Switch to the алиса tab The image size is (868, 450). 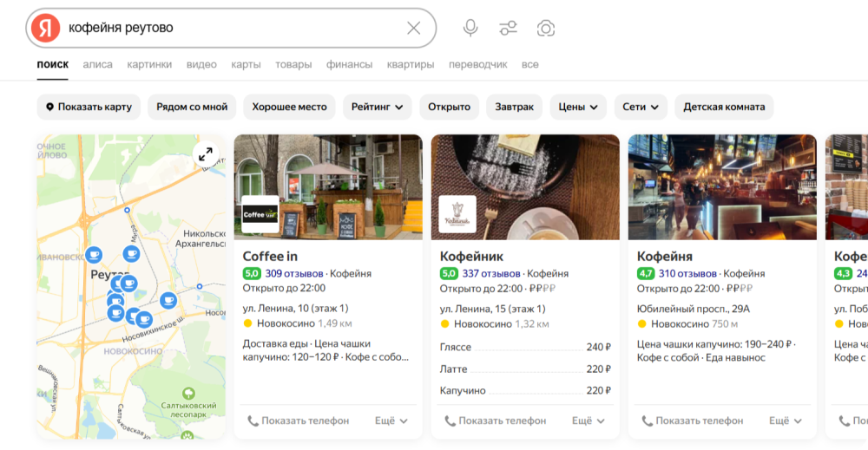point(97,65)
